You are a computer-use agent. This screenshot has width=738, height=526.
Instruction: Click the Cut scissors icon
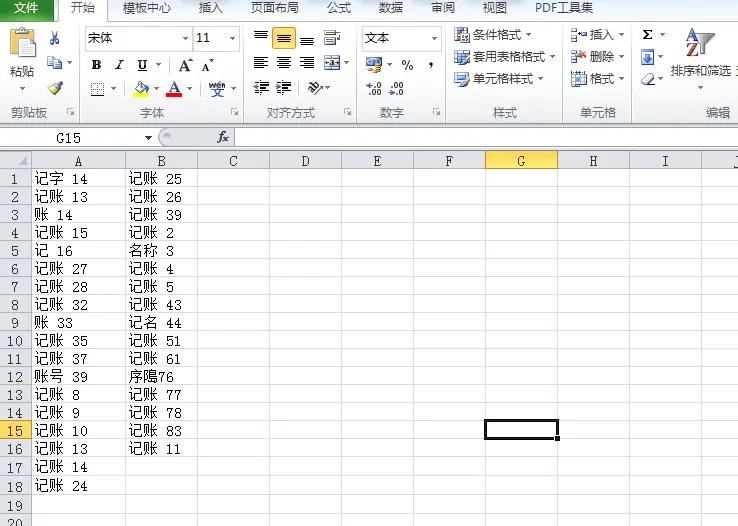tap(55, 38)
